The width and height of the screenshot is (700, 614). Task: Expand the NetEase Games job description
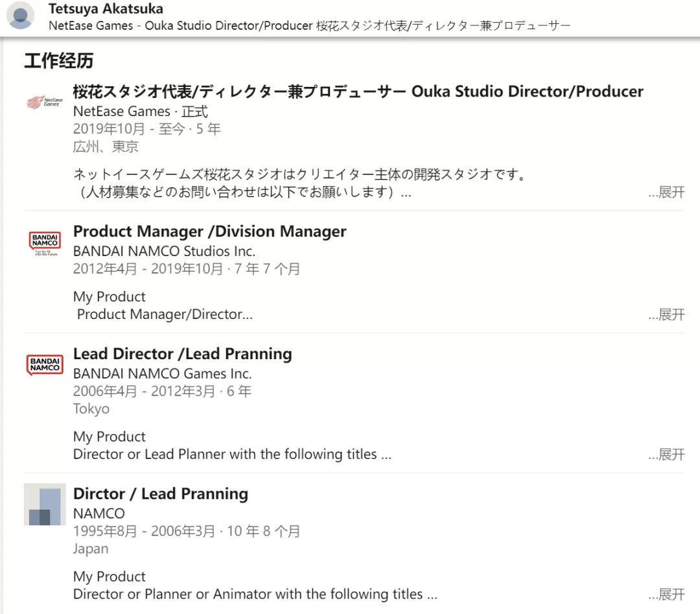[x=666, y=193]
